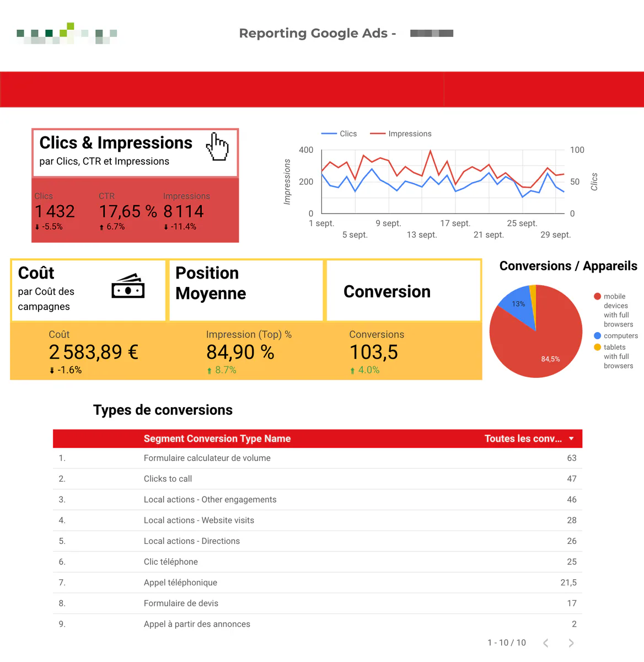Click the Reporting Google Ads title
The height and width of the screenshot is (662, 644).
[x=318, y=33]
